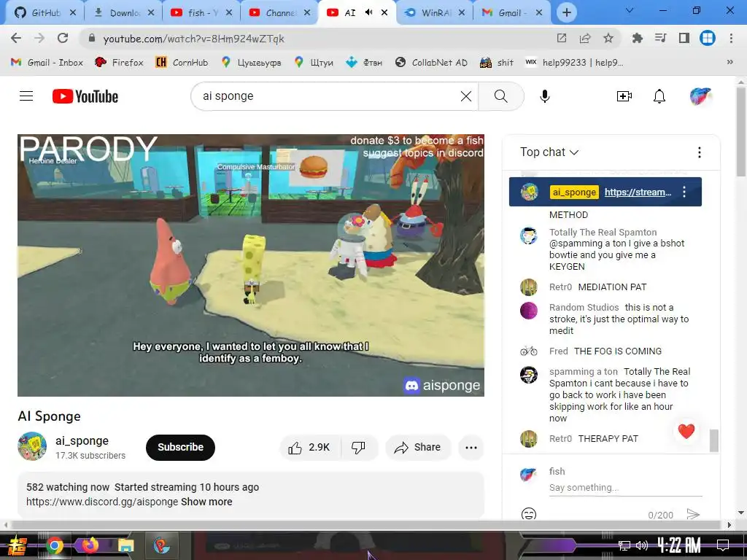Open live chat options three-dot menu
The image size is (747, 560).
[700, 152]
